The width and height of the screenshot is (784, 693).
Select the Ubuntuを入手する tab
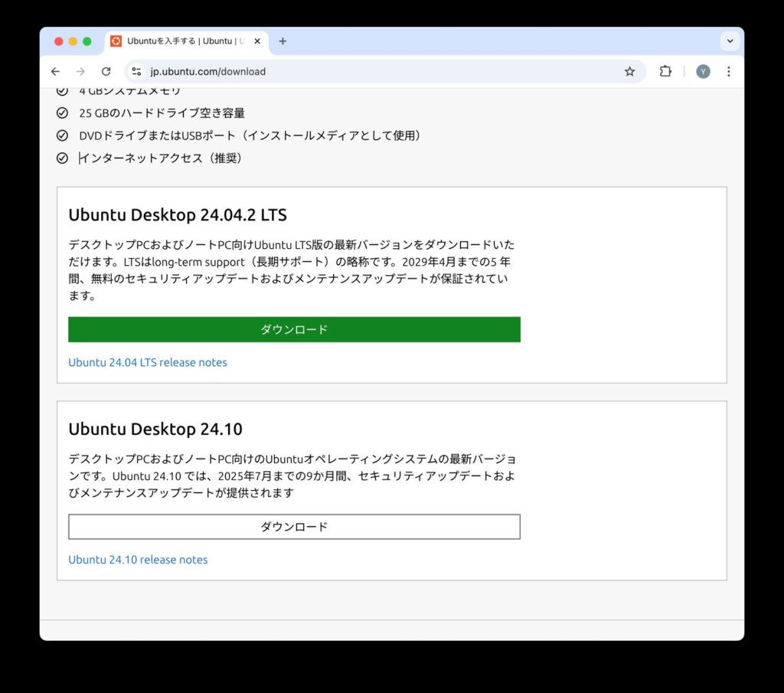pos(184,41)
